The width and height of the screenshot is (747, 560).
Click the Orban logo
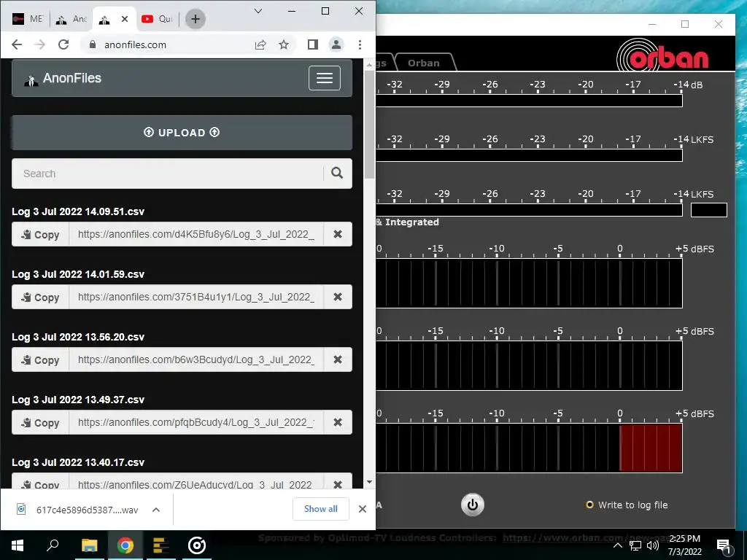(662, 57)
